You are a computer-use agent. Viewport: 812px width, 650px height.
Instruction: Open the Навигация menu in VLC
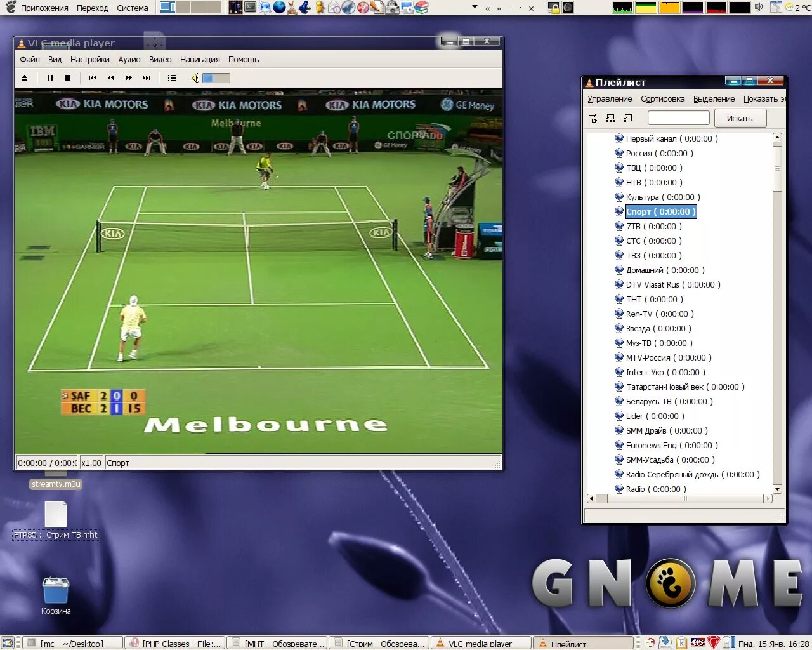[x=199, y=59]
